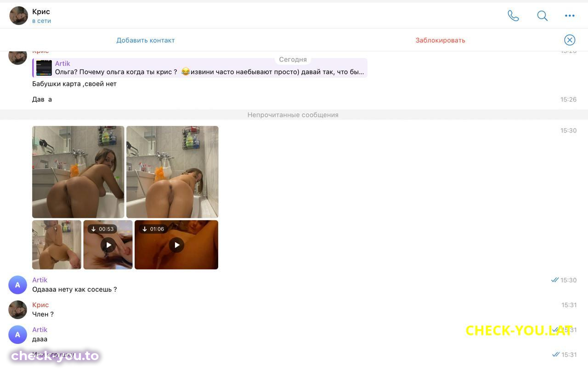
Task: Click Крис sender name at 15:31
Action: click(40, 305)
